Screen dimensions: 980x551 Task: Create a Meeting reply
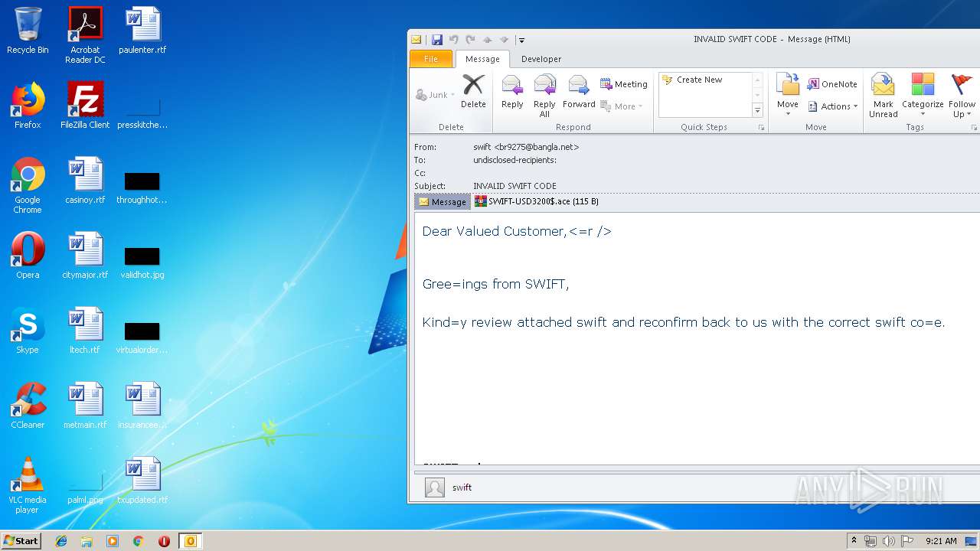pyautogui.click(x=624, y=84)
